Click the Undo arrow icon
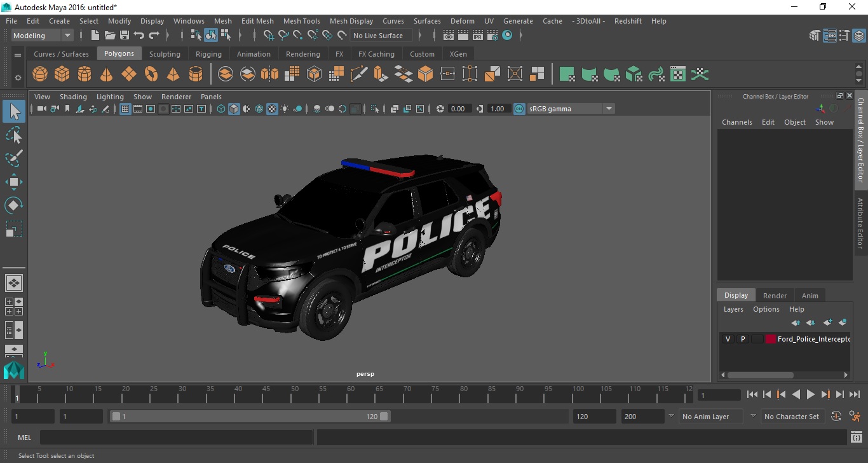868x463 pixels. pyautogui.click(x=139, y=36)
